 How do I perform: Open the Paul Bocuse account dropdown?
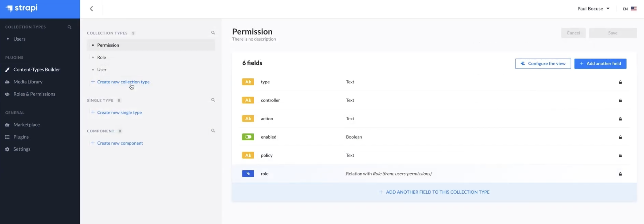click(x=593, y=8)
